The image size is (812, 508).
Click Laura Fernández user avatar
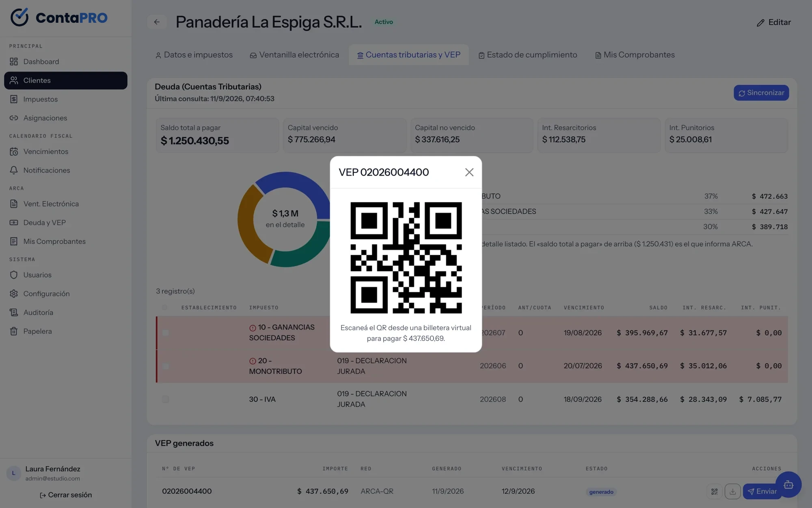tap(14, 473)
